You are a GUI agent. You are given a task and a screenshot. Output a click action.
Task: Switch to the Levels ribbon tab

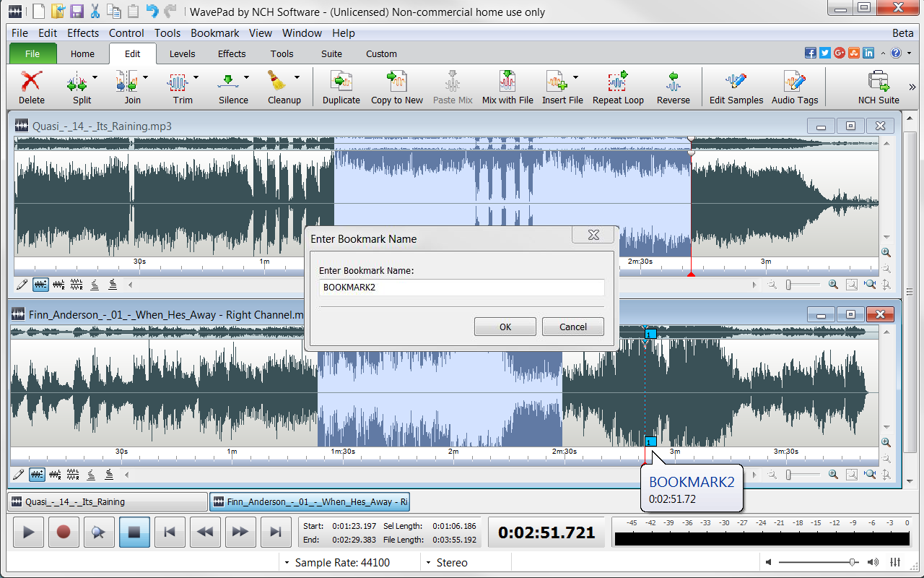(x=182, y=53)
